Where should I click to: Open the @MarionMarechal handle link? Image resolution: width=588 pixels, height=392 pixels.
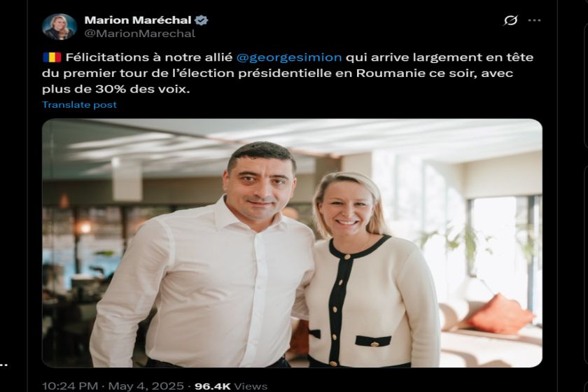click(140, 34)
